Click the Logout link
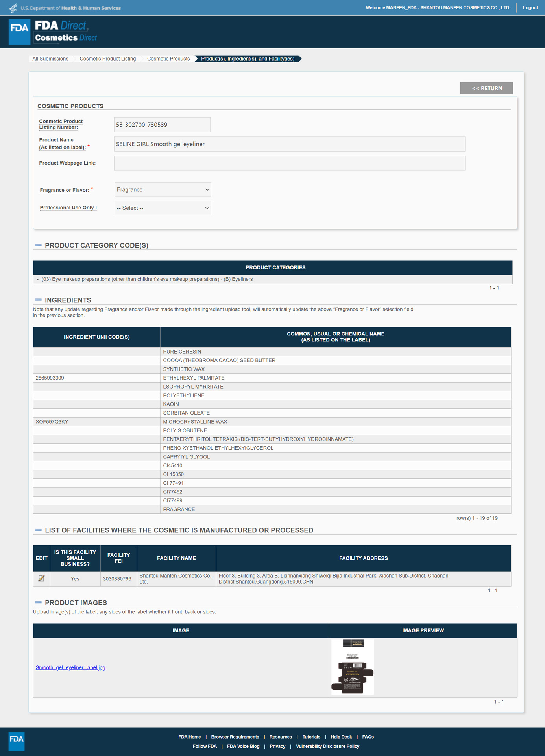This screenshot has width=545, height=756. tap(530, 8)
